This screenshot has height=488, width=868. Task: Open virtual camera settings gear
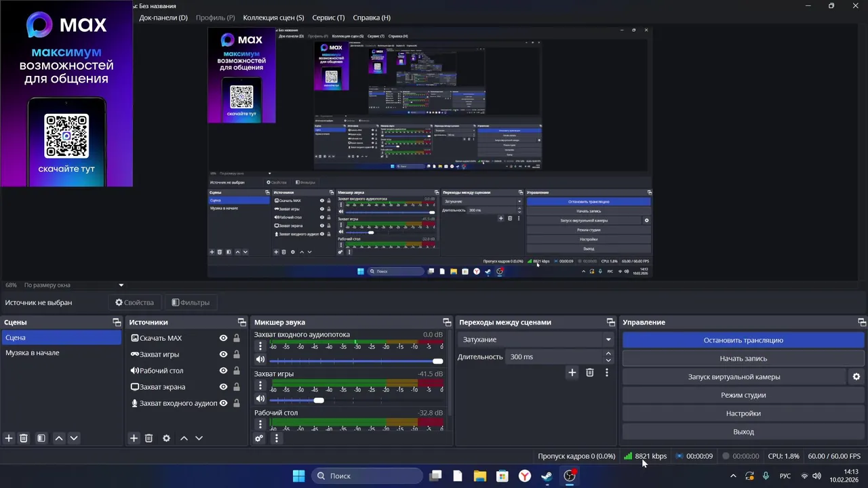pyautogui.click(x=856, y=377)
